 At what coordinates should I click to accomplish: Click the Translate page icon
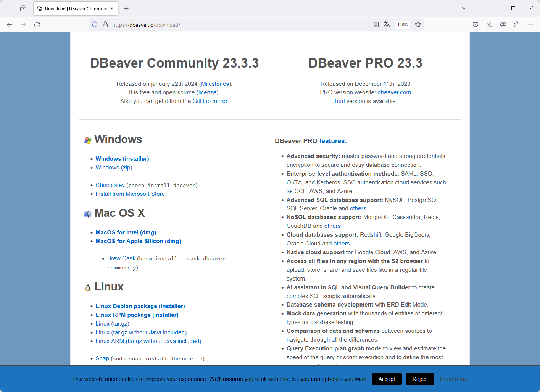tap(387, 25)
